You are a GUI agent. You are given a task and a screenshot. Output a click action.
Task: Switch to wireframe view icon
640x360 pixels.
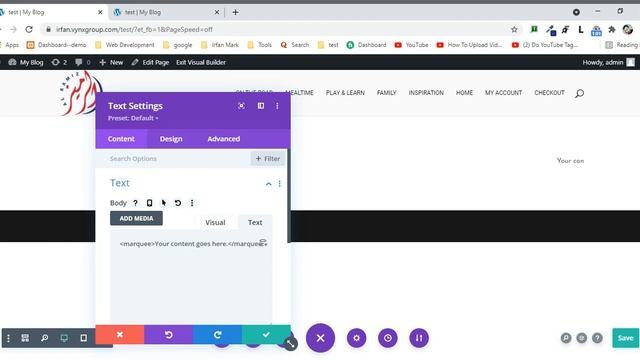pos(25,338)
